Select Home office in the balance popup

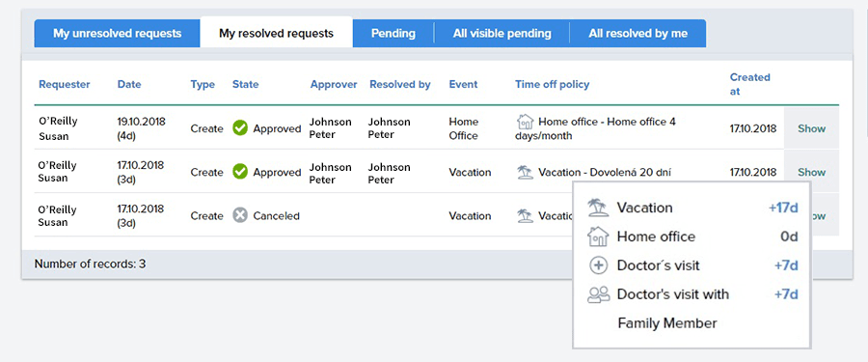click(656, 237)
